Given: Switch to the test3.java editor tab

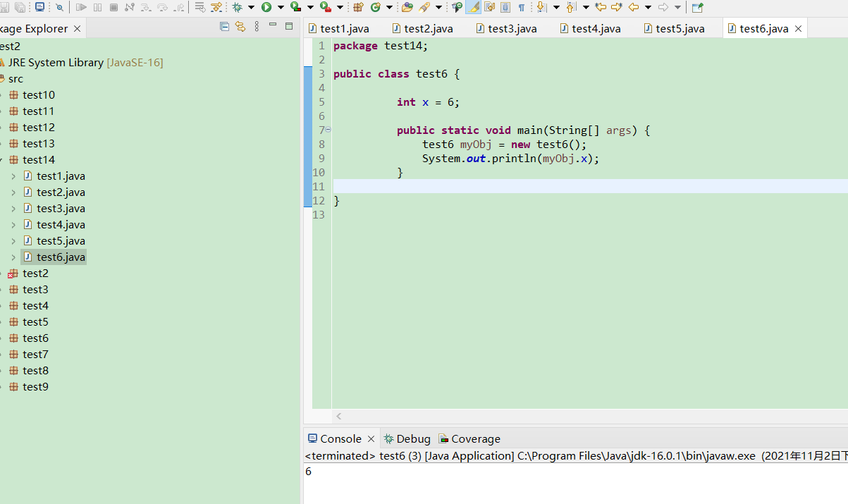Looking at the screenshot, I should (506, 28).
